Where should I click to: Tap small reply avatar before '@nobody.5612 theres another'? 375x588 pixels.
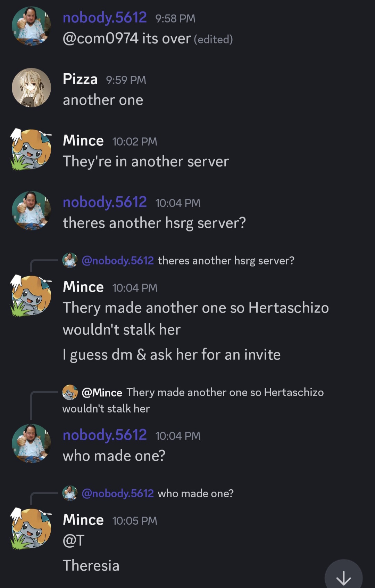(70, 260)
